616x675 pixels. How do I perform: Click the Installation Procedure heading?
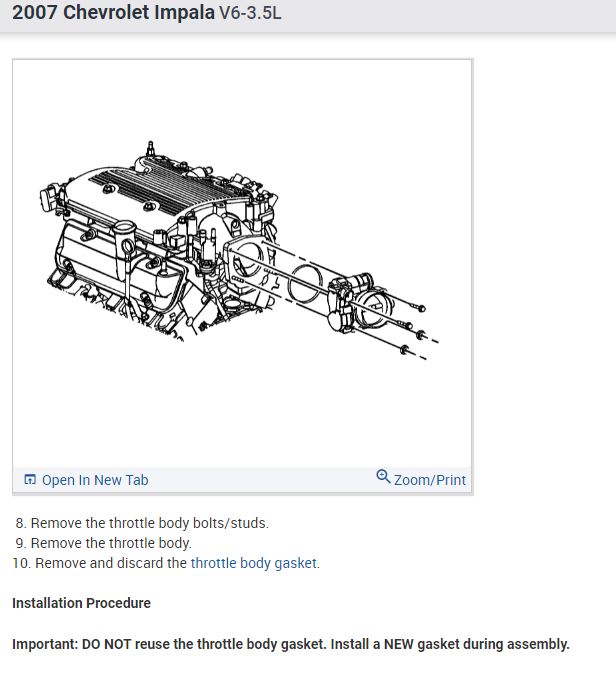[x=81, y=603]
